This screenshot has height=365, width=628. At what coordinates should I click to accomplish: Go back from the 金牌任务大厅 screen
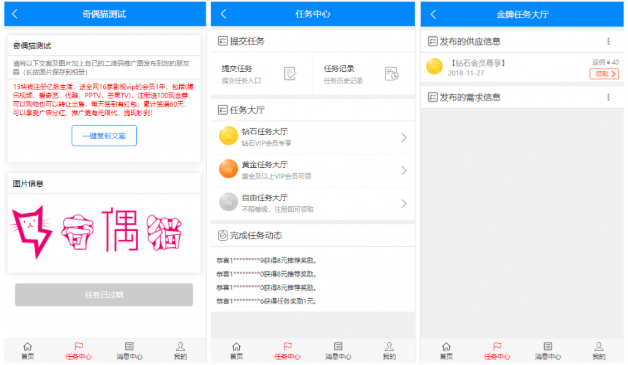coord(433,14)
